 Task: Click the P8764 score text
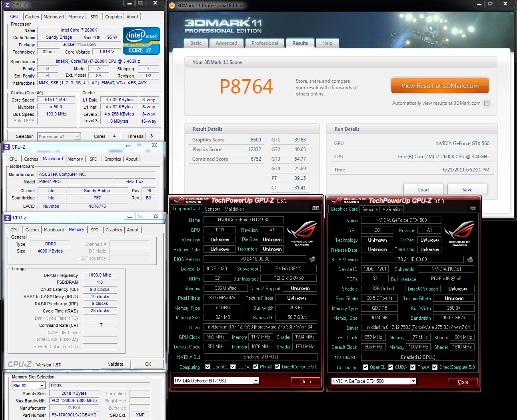click(x=246, y=87)
